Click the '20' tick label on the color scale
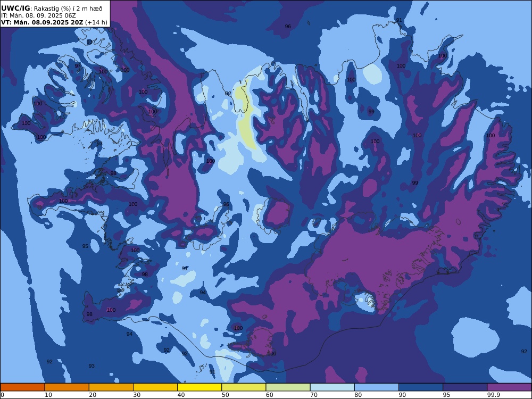The height and width of the screenshot is (399, 532). [93, 395]
